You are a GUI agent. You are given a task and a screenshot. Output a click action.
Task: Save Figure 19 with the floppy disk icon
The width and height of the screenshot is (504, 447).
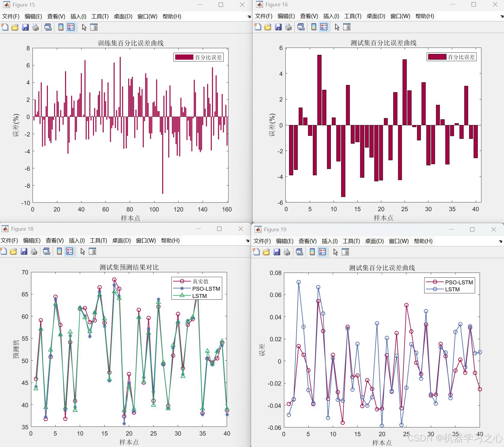click(x=277, y=252)
